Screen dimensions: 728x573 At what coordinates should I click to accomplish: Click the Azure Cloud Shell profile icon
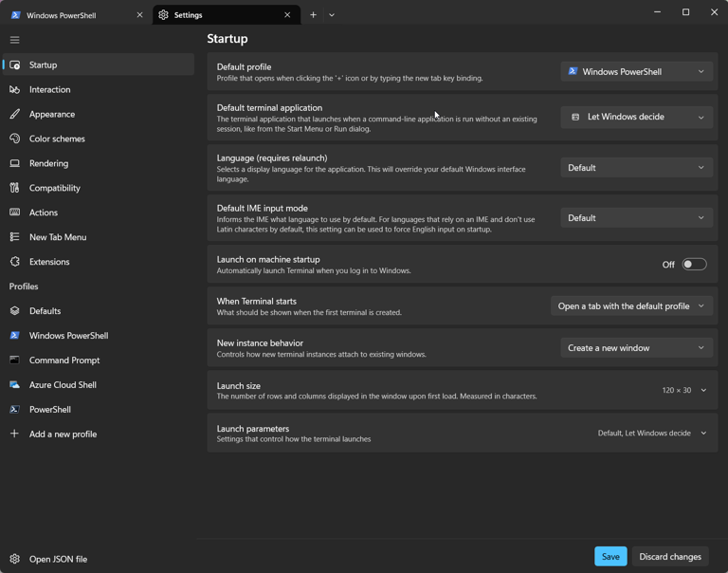pyautogui.click(x=15, y=385)
